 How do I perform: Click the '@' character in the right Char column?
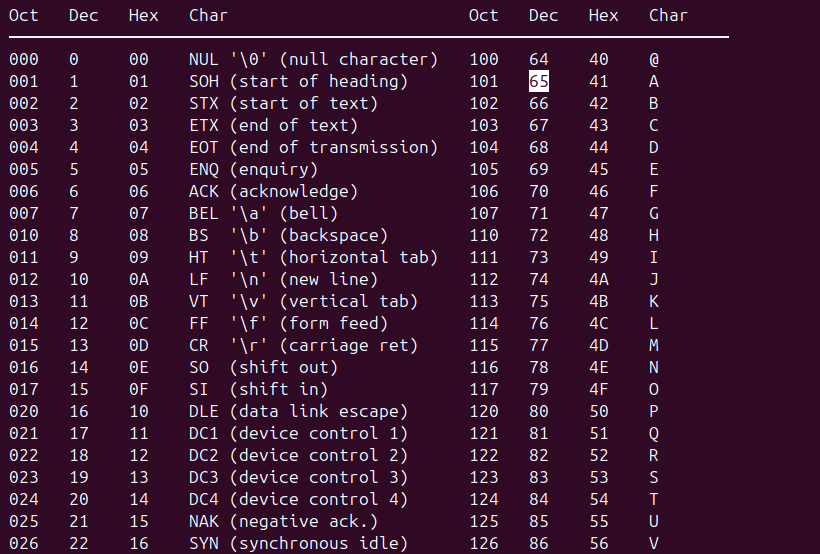click(x=654, y=59)
